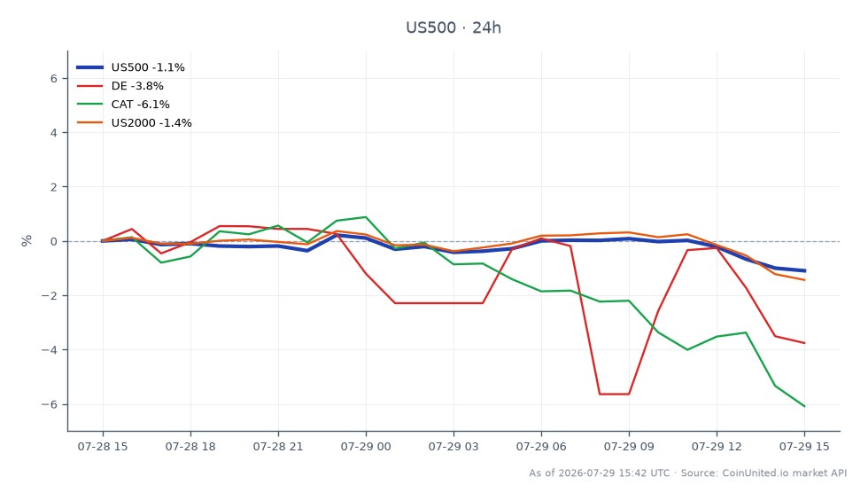Click the CAT line endpoint at −6.1%
The height and width of the screenshot is (500, 868).
[804, 406]
